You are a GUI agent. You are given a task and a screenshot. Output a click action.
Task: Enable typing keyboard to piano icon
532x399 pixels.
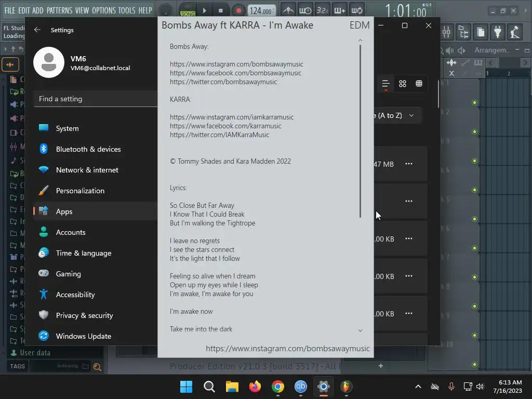[339, 10]
